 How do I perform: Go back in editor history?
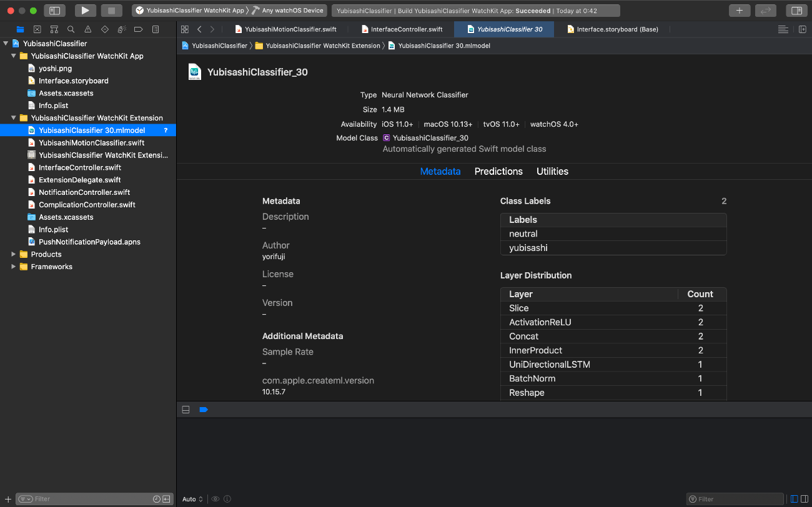pyautogui.click(x=199, y=29)
